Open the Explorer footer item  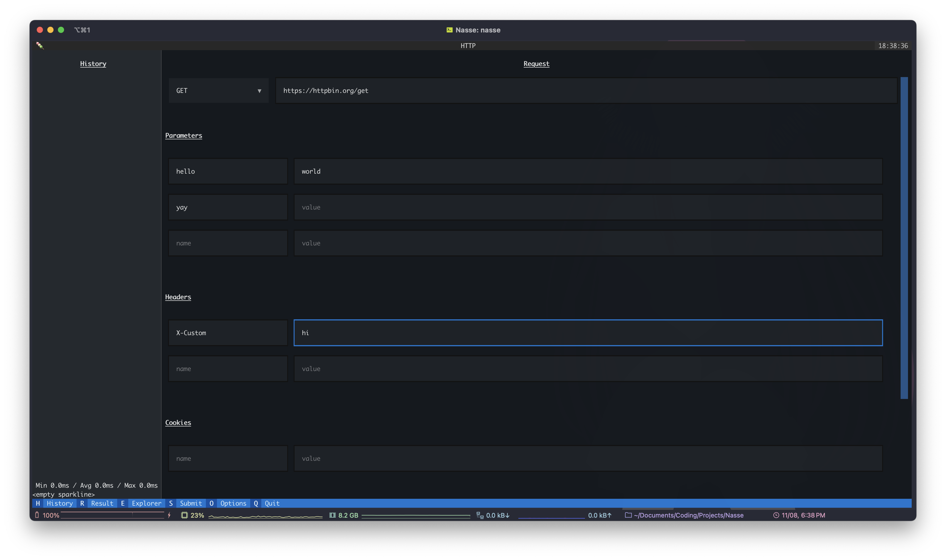coord(146,504)
